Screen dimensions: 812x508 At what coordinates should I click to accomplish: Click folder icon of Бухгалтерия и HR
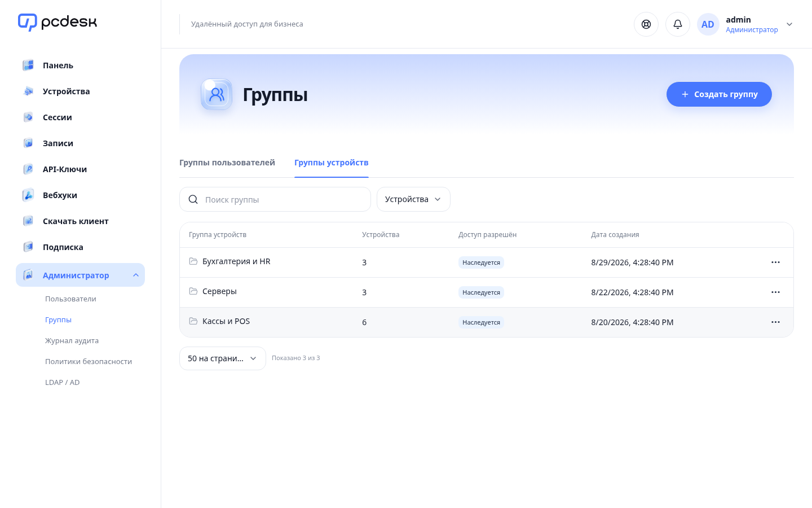tap(193, 261)
